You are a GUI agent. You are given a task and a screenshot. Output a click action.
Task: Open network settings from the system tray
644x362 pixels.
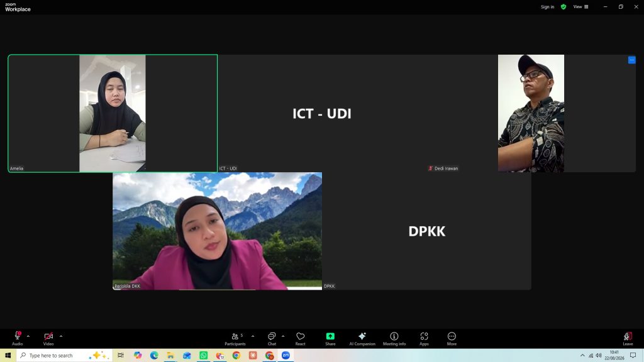(x=591, y=356)
